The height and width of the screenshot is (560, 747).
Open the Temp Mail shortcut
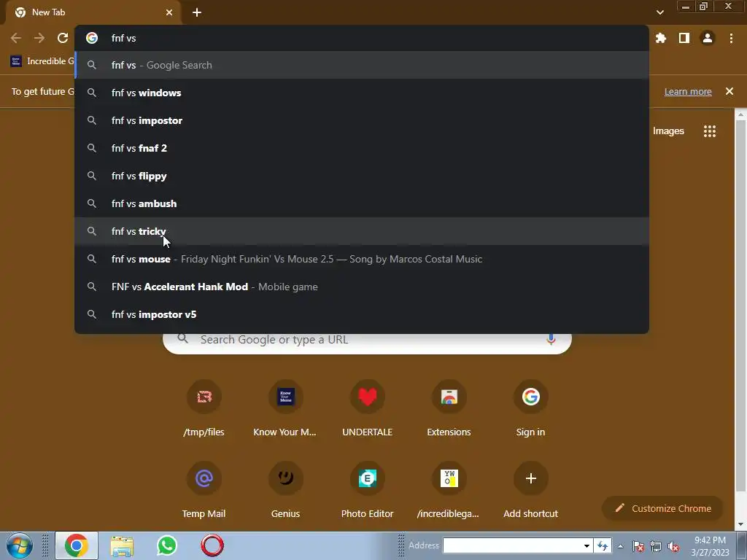pyautogui.click(x=204, y=491)
